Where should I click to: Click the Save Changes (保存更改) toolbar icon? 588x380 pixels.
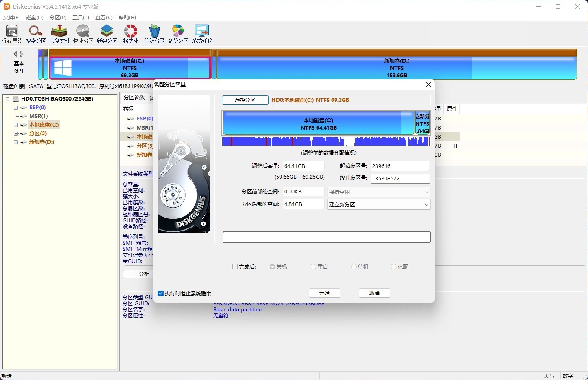(12, 34)
